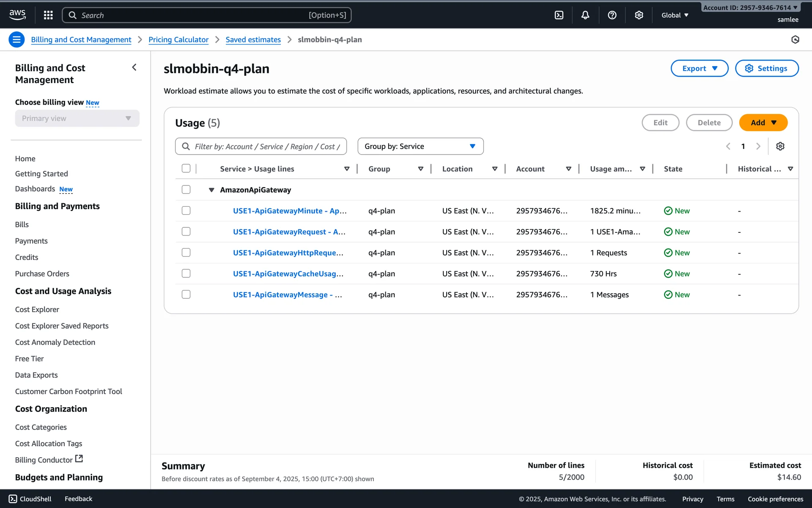812x508 pixels.
Task: Collapse the Billing sidebar panel arrow
Action: click(134, 67)
